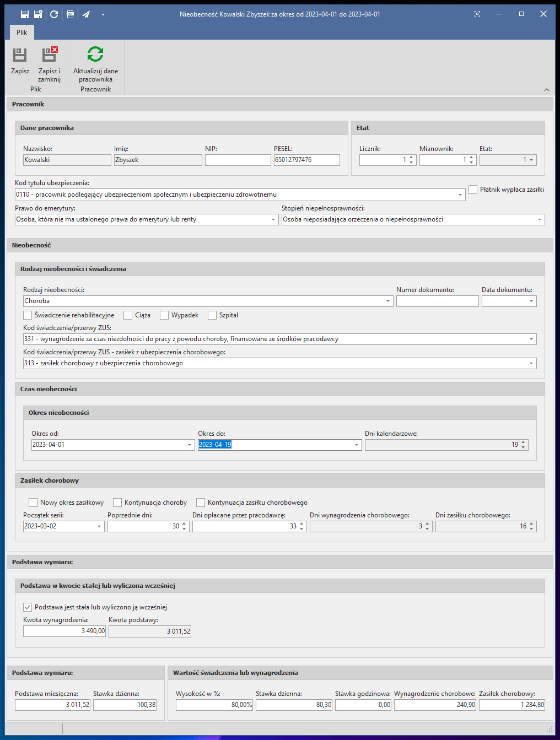Viewport: 560px width, 740px height.
Task: Click the calculator icon in title bar
Action: [x=70, y=14]
